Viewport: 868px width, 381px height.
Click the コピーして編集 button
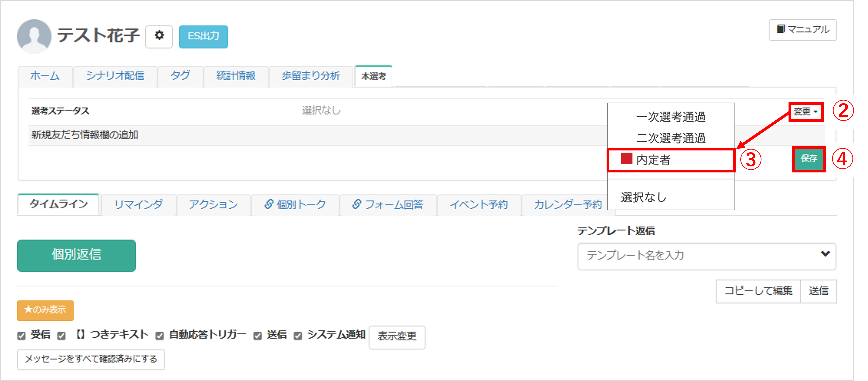tap(758, 291)
